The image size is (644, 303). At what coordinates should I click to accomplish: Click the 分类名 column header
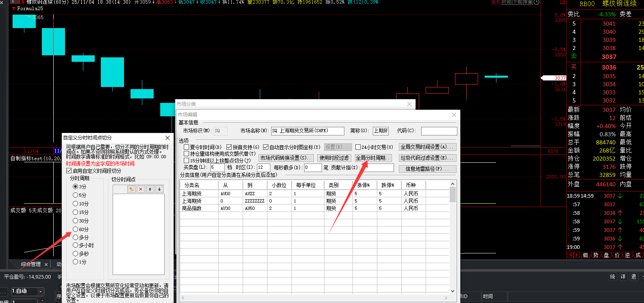click(x=199, y=185)
